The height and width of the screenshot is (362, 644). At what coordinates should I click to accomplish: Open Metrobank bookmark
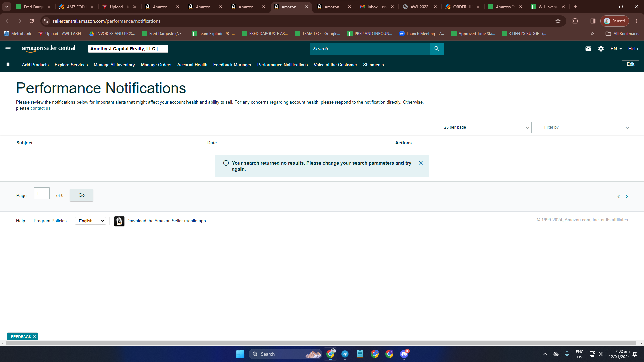click(17, 34)
